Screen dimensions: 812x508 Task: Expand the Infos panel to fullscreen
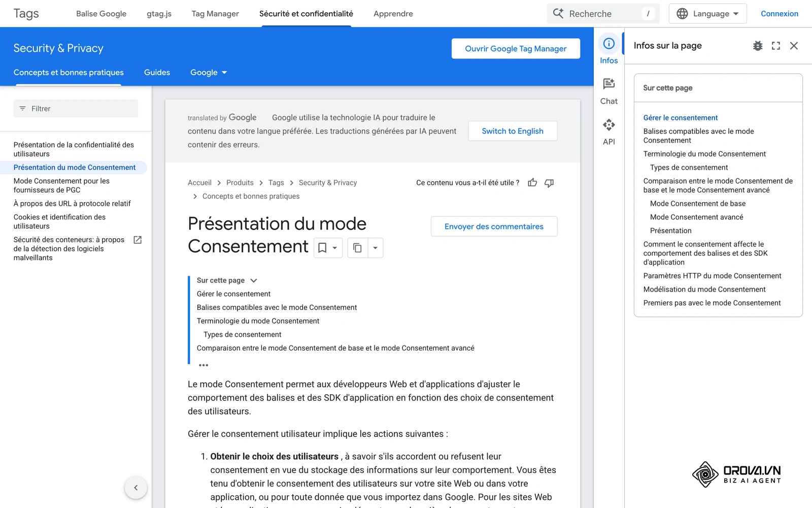[x=776, y=46]
